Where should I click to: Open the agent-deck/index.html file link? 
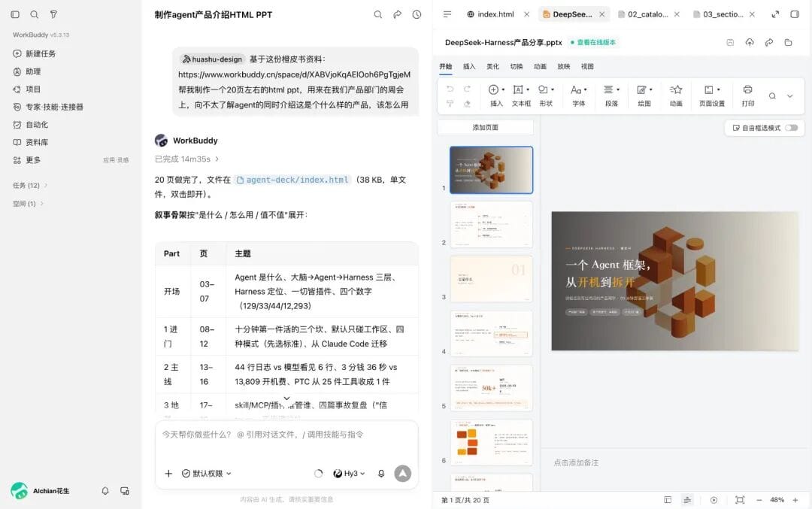pos(292,180)
